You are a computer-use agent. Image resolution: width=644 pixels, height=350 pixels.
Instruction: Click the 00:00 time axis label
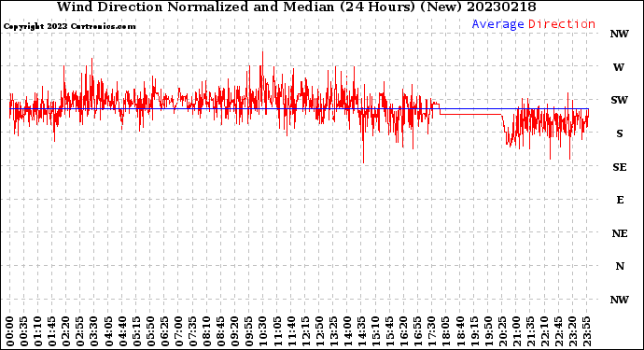pyautogui.click(x=10, y=331)
